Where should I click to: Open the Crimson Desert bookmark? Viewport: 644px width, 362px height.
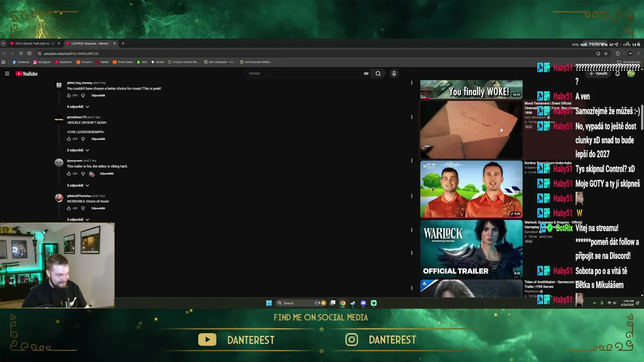[184, 62]
